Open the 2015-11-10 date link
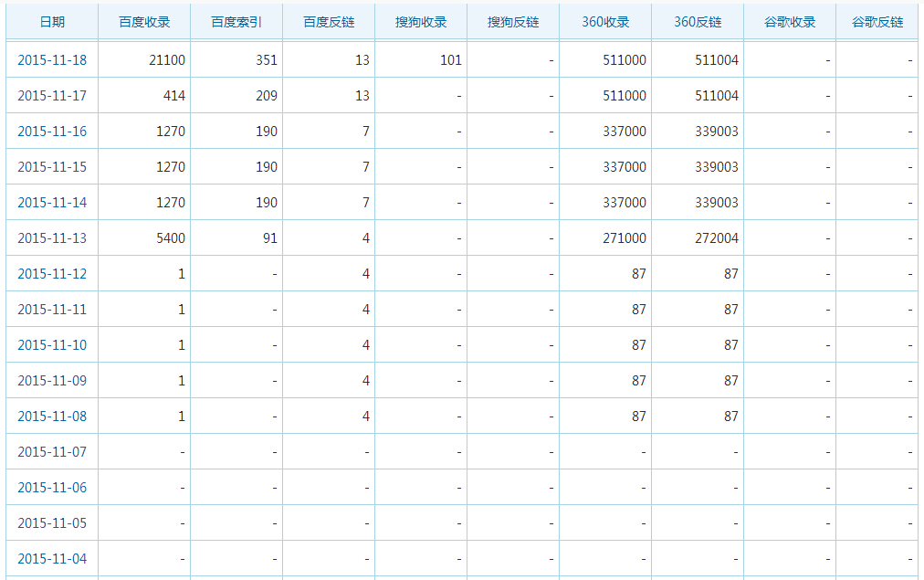 52,345
